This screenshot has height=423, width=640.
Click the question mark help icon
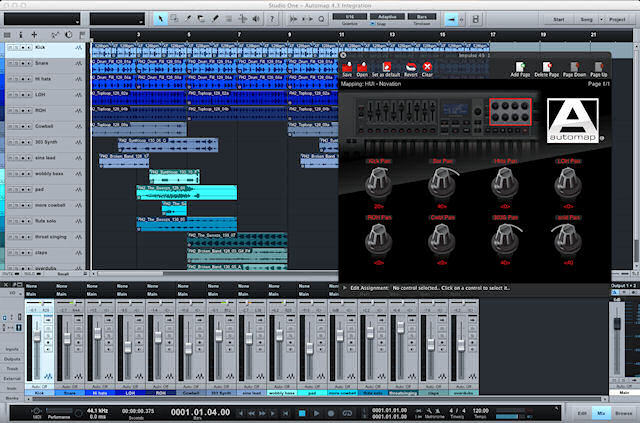(x=272, y=19)
